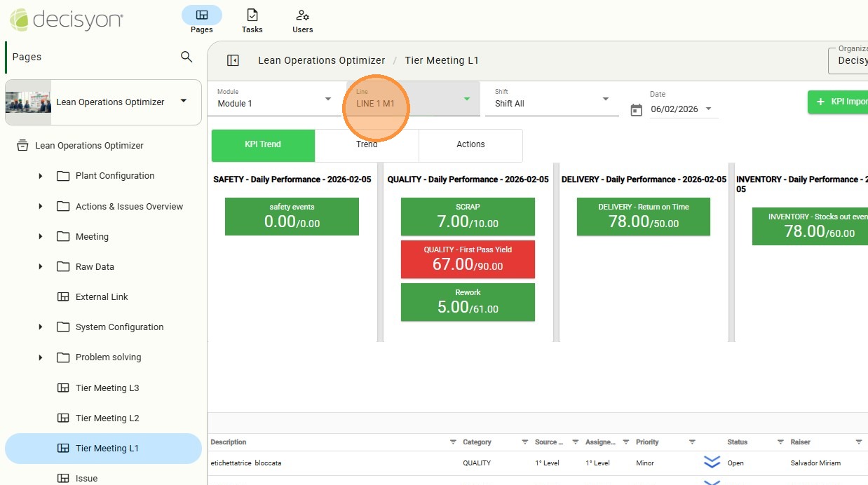Open the Lean Operations Optimizer app selector
Viewport: 868px width, 485px height.
click(x=103, y=102)
